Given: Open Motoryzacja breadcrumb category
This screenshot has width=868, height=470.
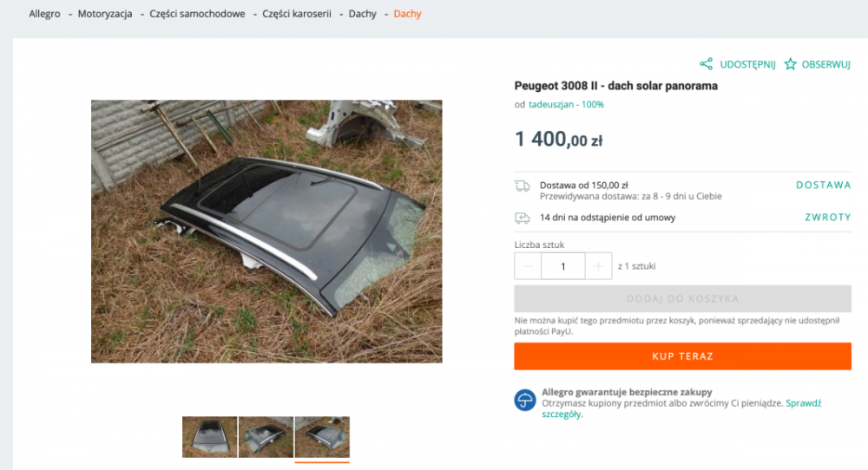Looking at the screenshot, I should point(104,14).
